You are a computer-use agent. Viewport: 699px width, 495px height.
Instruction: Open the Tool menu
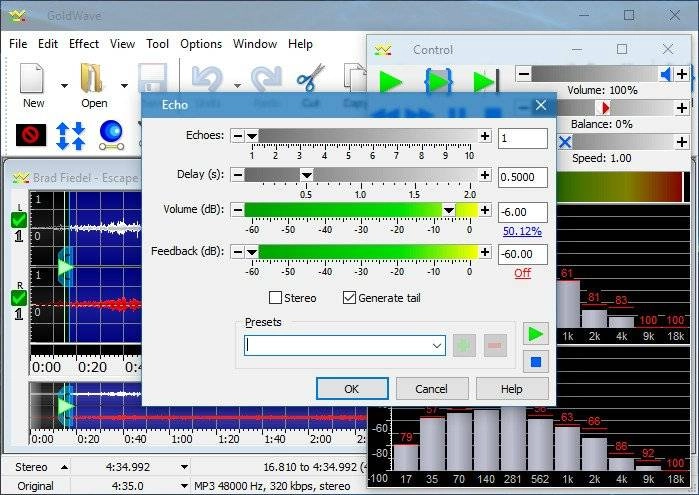point(157,44)
